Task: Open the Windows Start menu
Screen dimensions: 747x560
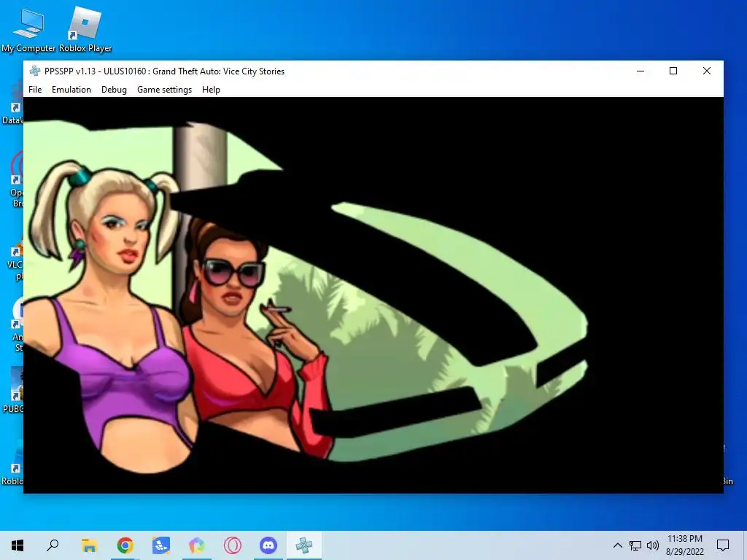Action: click(18, 545)
